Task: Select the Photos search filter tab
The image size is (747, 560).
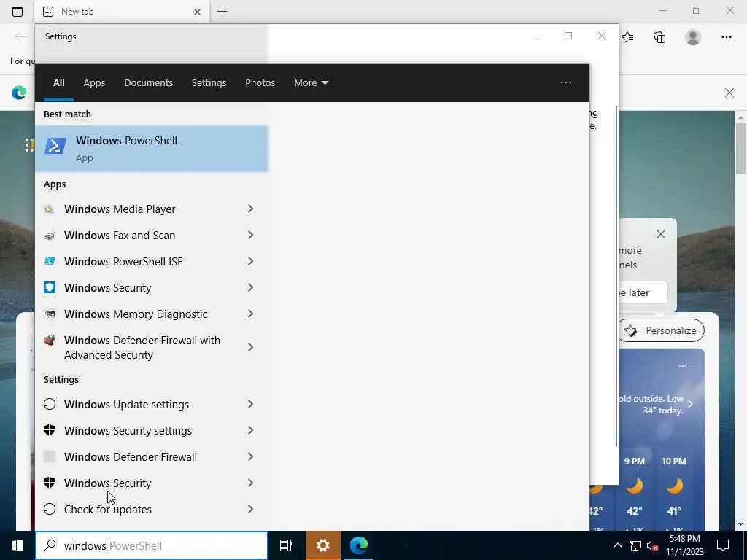Action: [x=260, y=83]
